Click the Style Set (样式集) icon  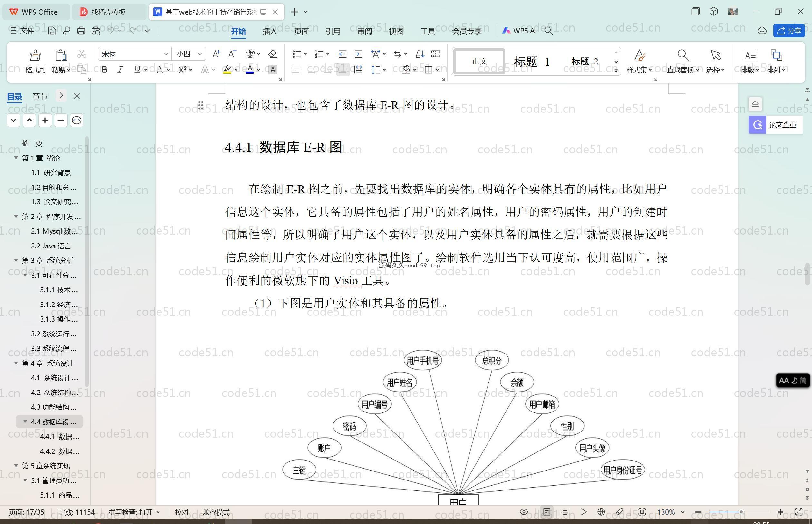(639, 55)
